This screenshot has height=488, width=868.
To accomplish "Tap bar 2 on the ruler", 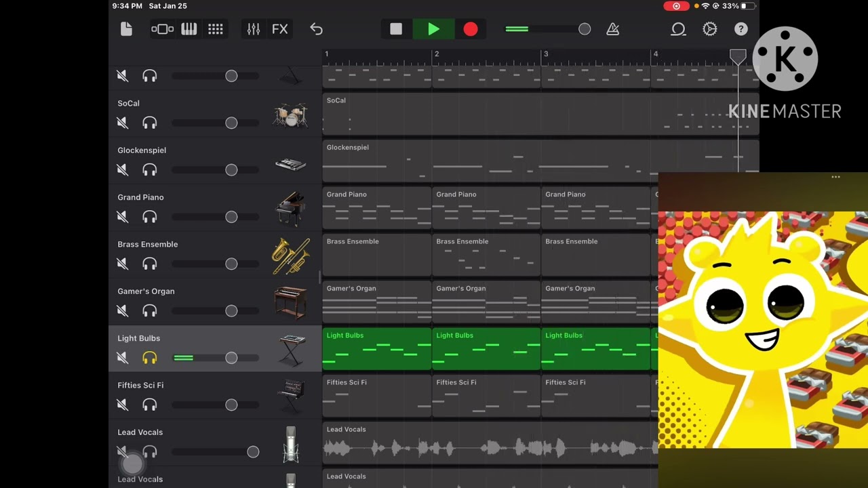I will click(437, 54).
